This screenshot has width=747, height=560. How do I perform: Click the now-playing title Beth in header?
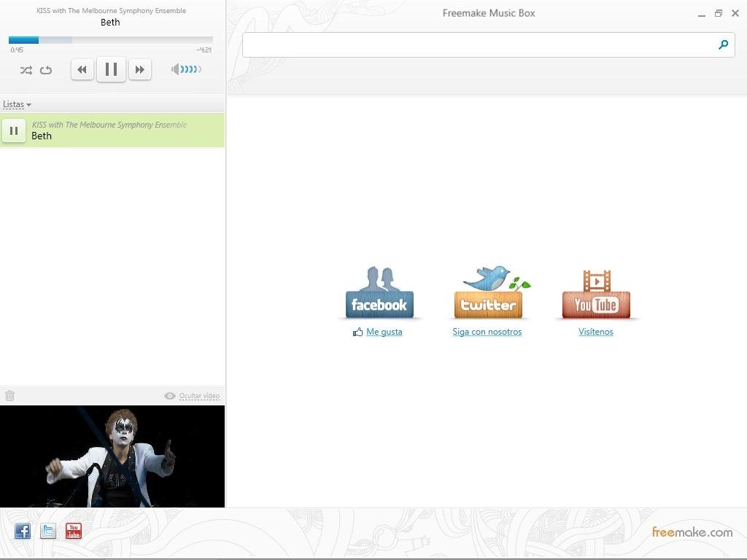[x=110, y=23]
